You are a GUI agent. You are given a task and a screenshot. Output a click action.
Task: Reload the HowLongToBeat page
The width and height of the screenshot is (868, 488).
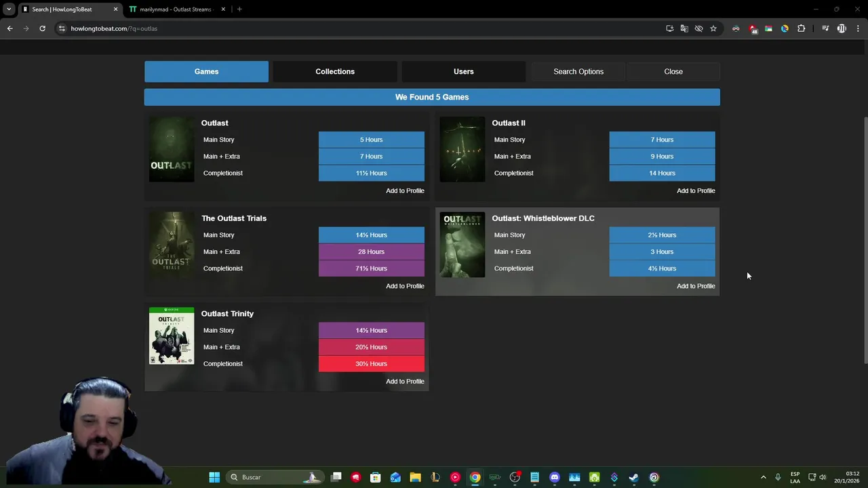tap(42, 28)
